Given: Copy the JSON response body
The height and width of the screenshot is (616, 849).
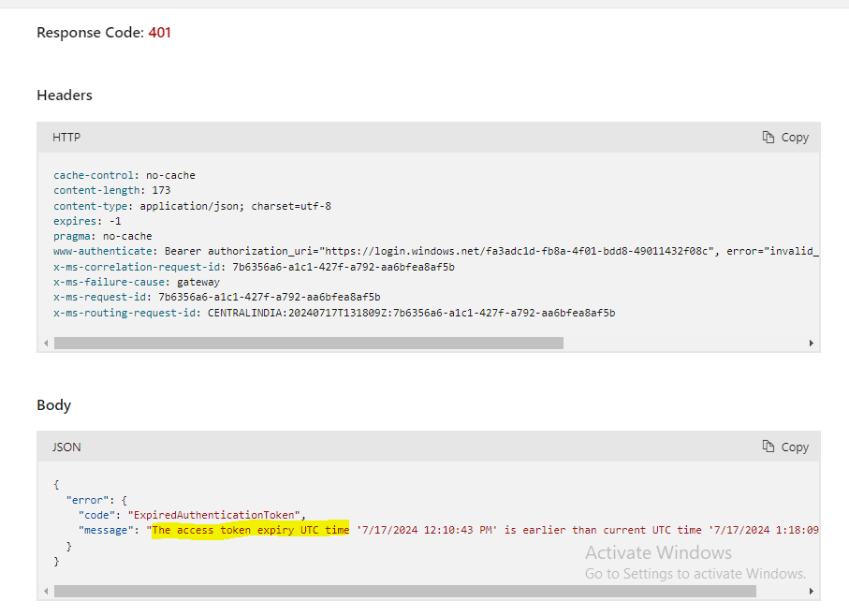Looking at the screenshot, I should tap(785, 447).
